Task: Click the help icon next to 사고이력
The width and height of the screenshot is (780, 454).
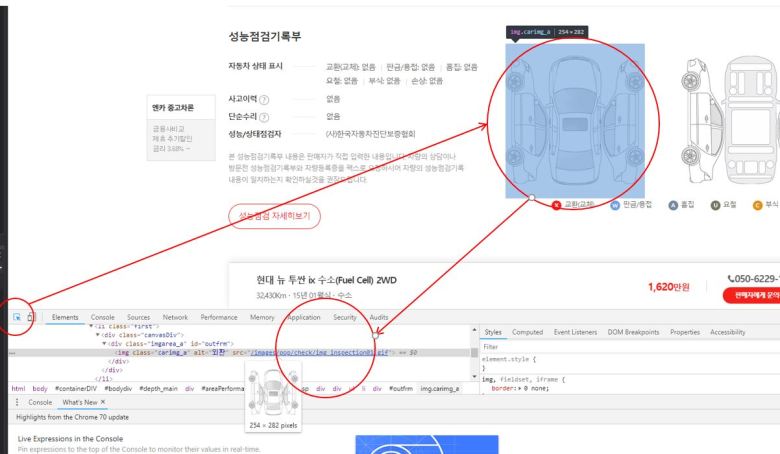Action: coord(264,100)
